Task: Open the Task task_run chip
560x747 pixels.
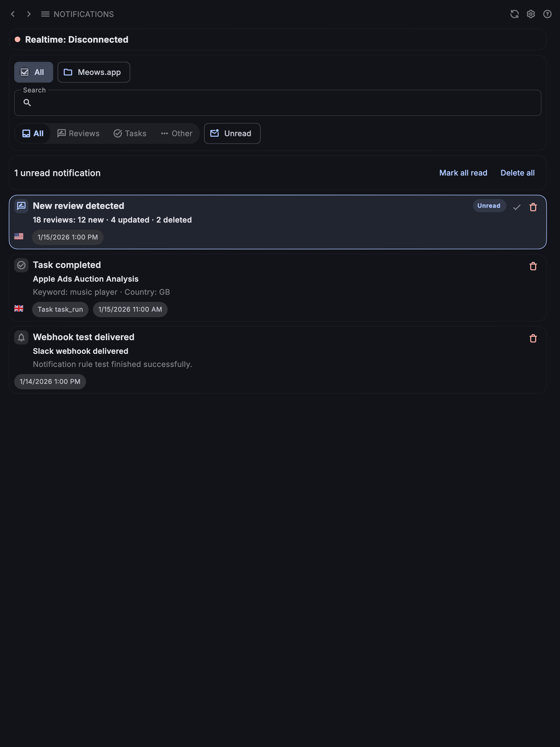Action: (60, 309)
